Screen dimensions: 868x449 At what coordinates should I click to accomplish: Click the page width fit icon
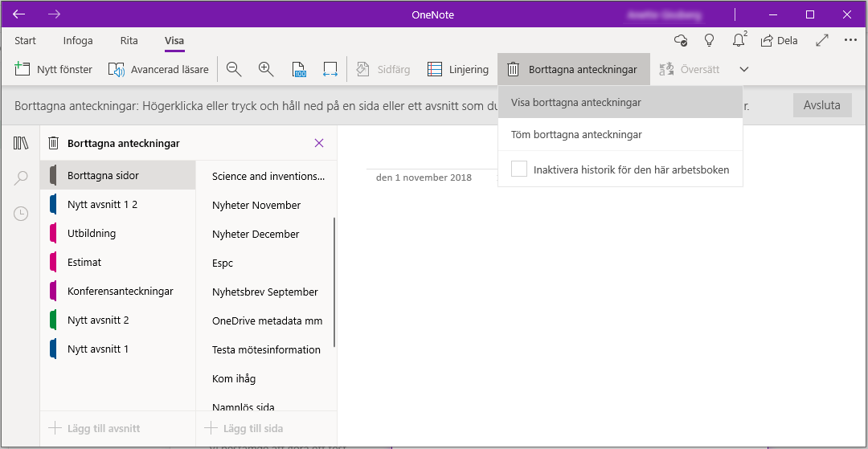click(330, 70)
